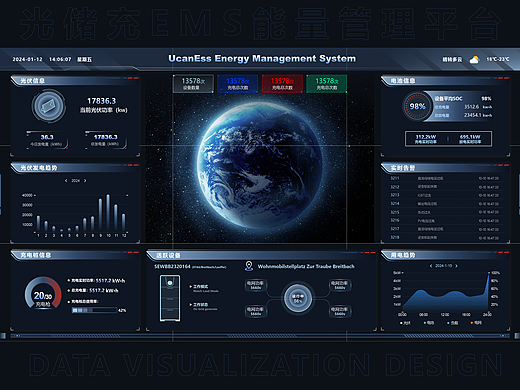Click the 充电桩信息 panel header
520x390 pixels.
(75, 255)
